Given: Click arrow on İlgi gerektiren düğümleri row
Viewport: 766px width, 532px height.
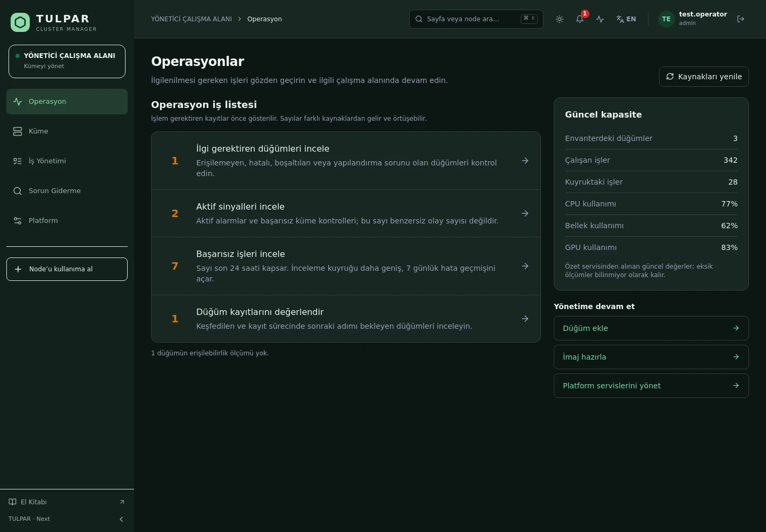Looking at the screenshot, I should pos(525,161).
